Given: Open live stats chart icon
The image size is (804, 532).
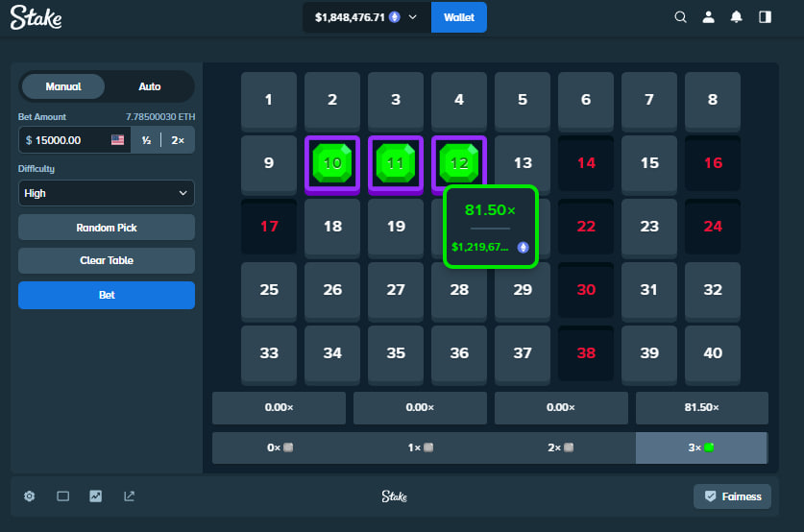Looking at the screenshot, I should [x=96, y=496].
